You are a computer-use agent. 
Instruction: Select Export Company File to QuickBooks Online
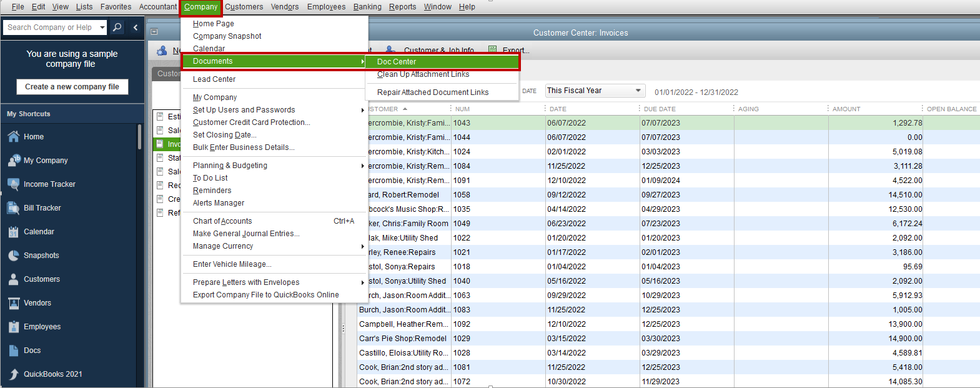pos(266,295)
